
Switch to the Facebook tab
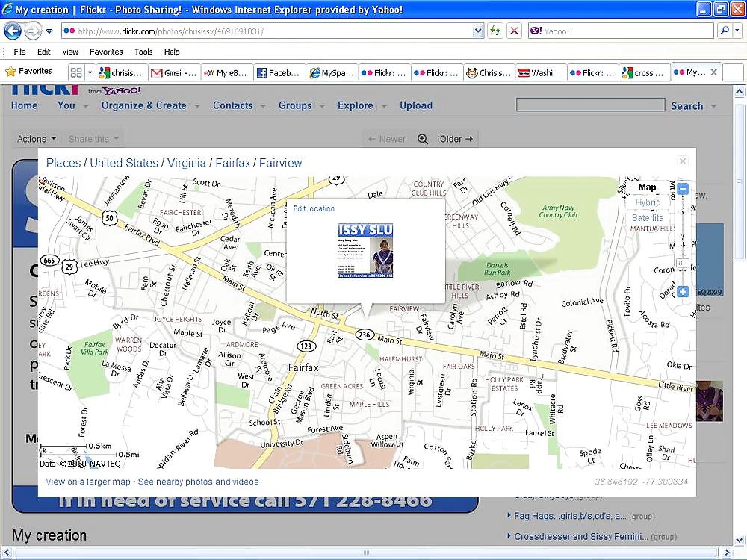click(279, 73)
